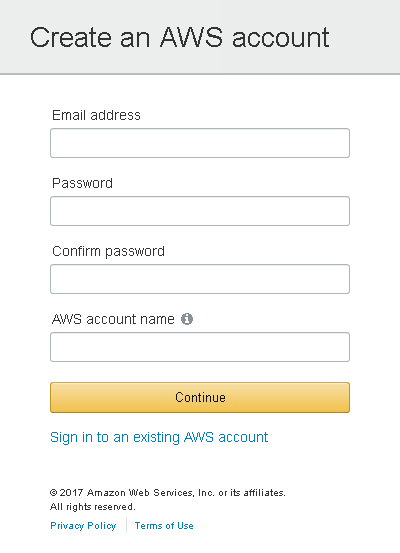Click the info icon beside AWS account name
This screenshot has height=553, width=400.
coord(187,319)
